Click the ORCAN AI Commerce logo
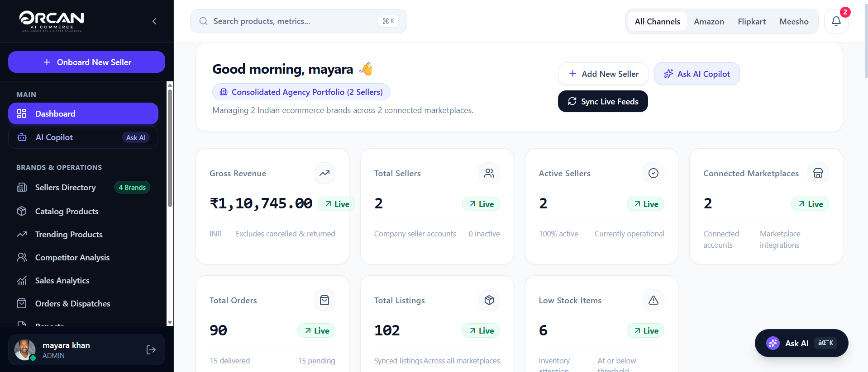Image resolution: width=868 pixels, height=372 pixels. [x=52, y=21]
